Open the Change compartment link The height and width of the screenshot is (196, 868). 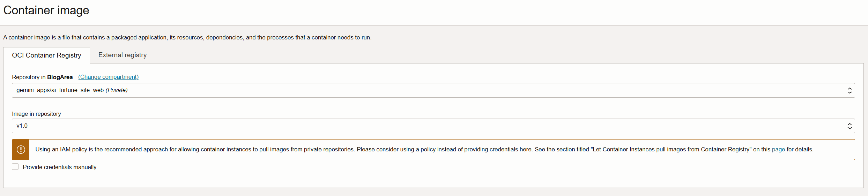(x=108, y=77)
